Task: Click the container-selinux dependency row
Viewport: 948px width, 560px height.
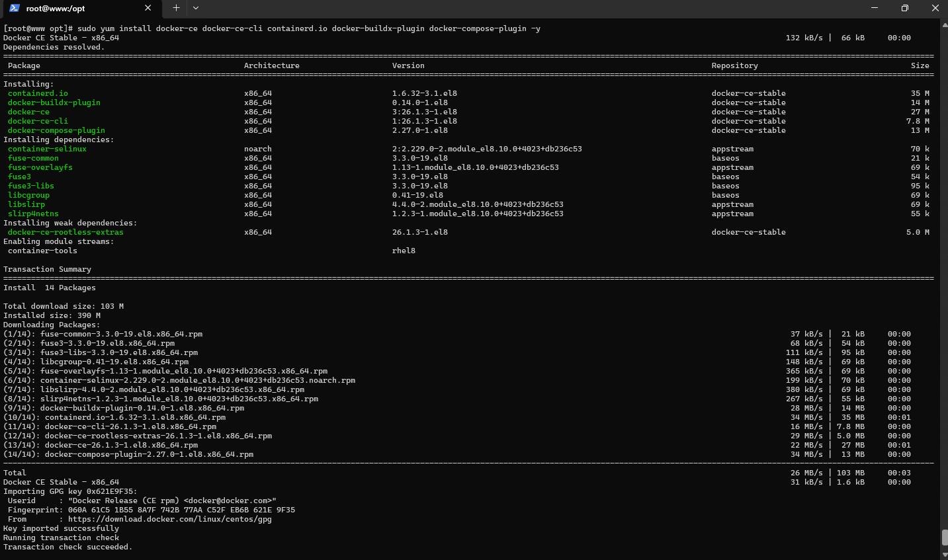Action: (x=468, y=149)
